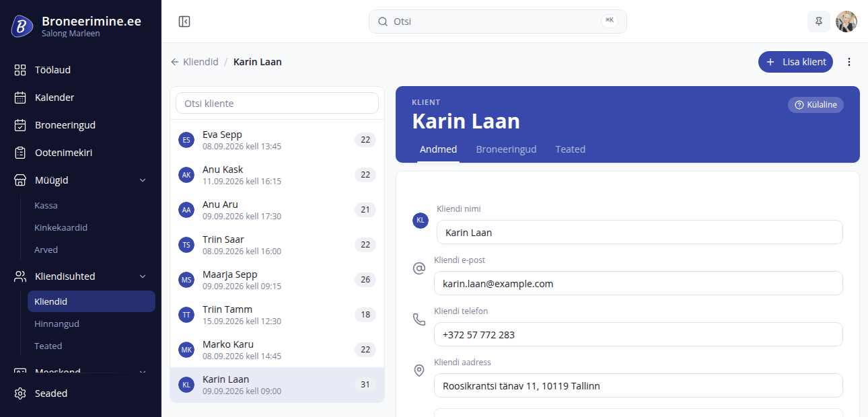868x417 pixels.
Task: Click the email at-sign icon
Action: pyautogui.click(x=419, y=268)
